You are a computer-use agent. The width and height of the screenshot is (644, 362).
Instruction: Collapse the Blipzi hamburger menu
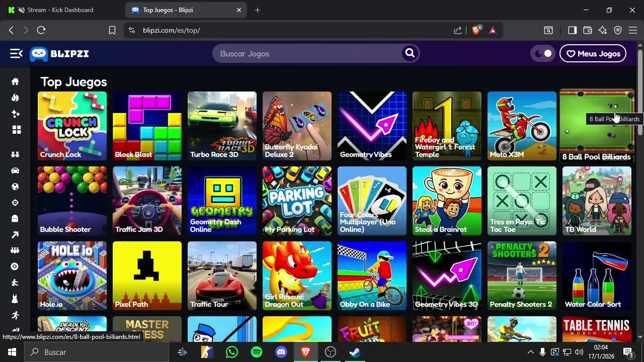pyautogui.click(x=16, y=53)
